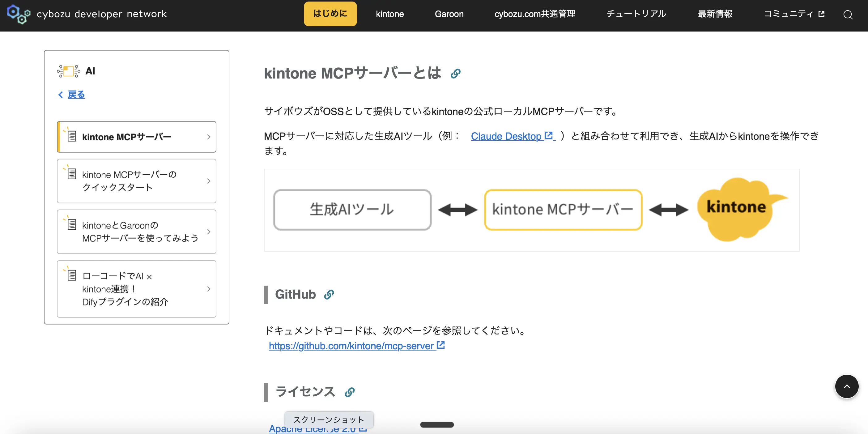Image resolution: width=868 pixels, height=434 pixels.
Task: Expand the ローコードでAI × kintone連携 chevron
Action: pos(209,289)
